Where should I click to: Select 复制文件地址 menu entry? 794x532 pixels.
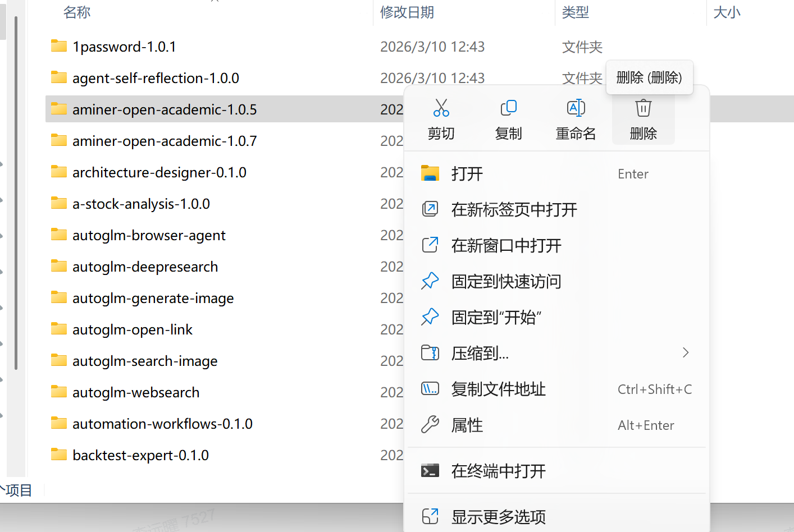click(x=557, y=389)
